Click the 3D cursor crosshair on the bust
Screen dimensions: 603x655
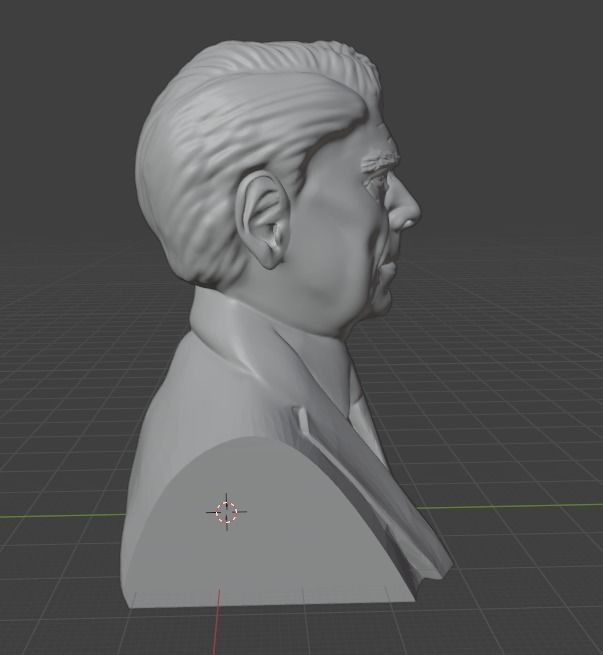(x=227, y=512)
